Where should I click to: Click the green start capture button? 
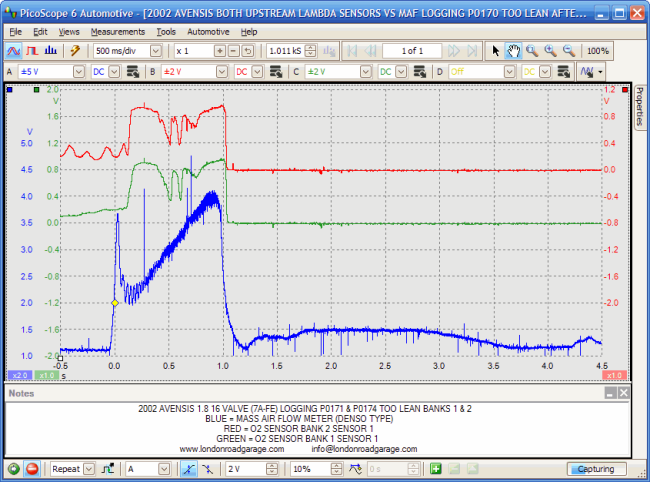tap(13, 468)
